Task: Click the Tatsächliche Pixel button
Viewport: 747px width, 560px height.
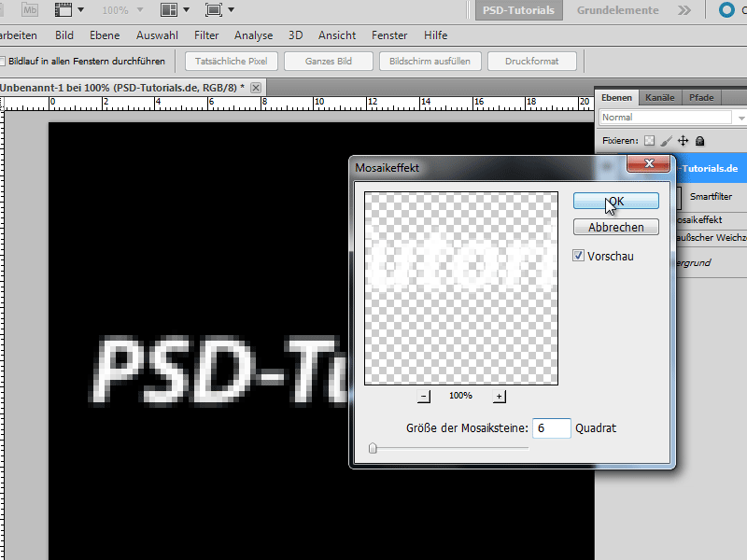Action: pyautogui.click(x=231, y=61)
